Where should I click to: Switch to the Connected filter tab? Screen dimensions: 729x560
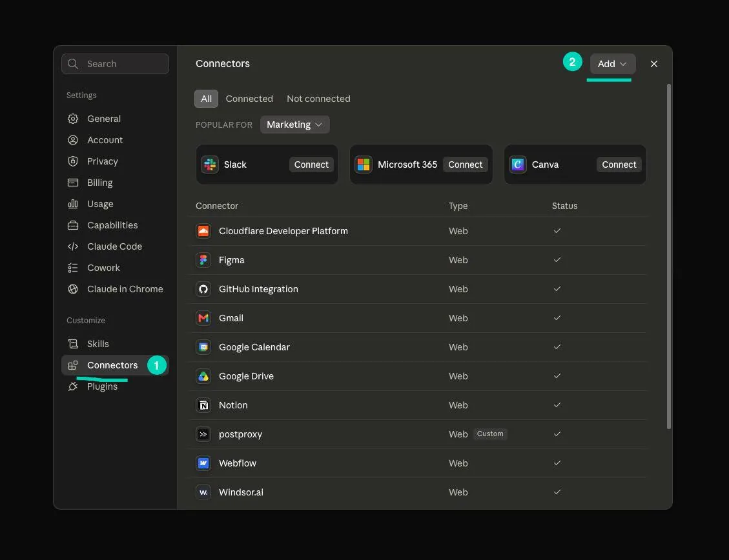tap(249, 99)
